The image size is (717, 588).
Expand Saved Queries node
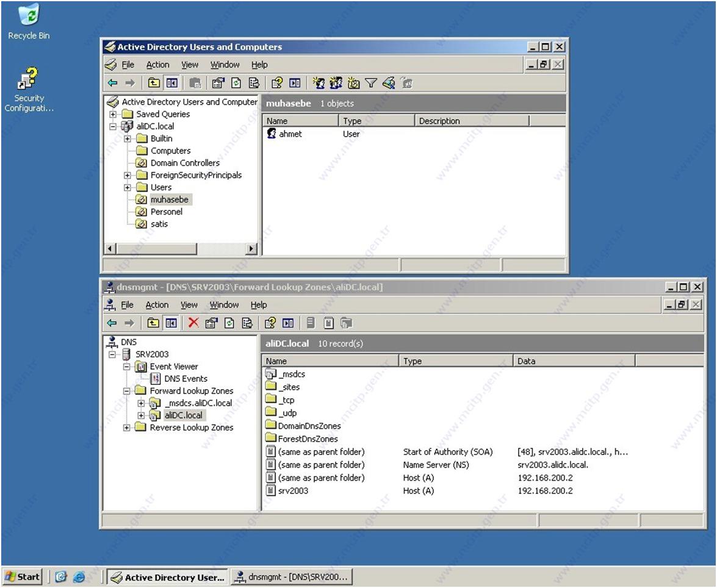pyautogui.click(x=113, y=114)
